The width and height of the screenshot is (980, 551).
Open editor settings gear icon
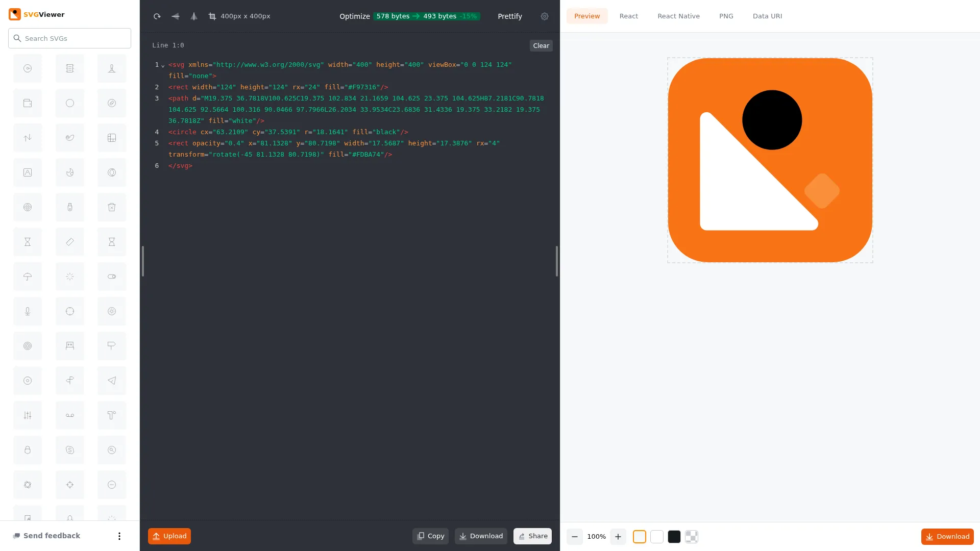point(545,16)
